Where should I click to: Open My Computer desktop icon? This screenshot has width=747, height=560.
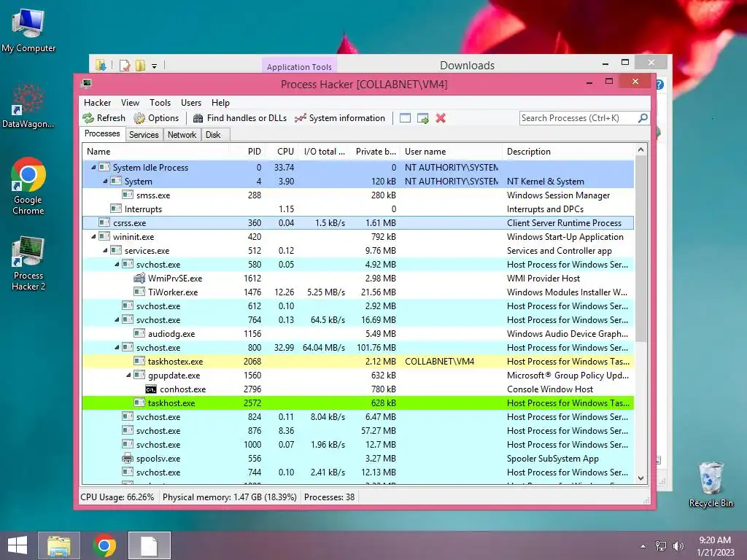(x=28, y=31)
